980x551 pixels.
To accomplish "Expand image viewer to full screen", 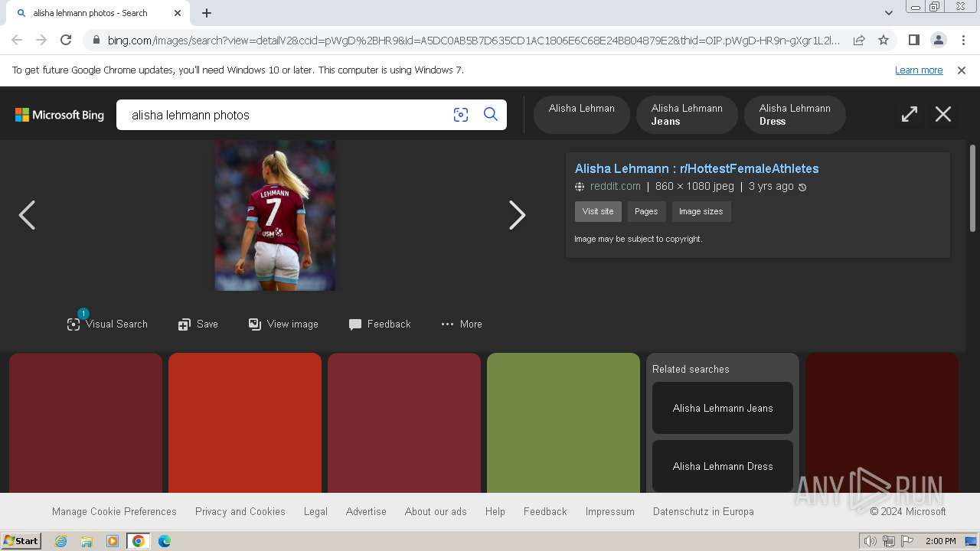I will click(x=910, y=115).
